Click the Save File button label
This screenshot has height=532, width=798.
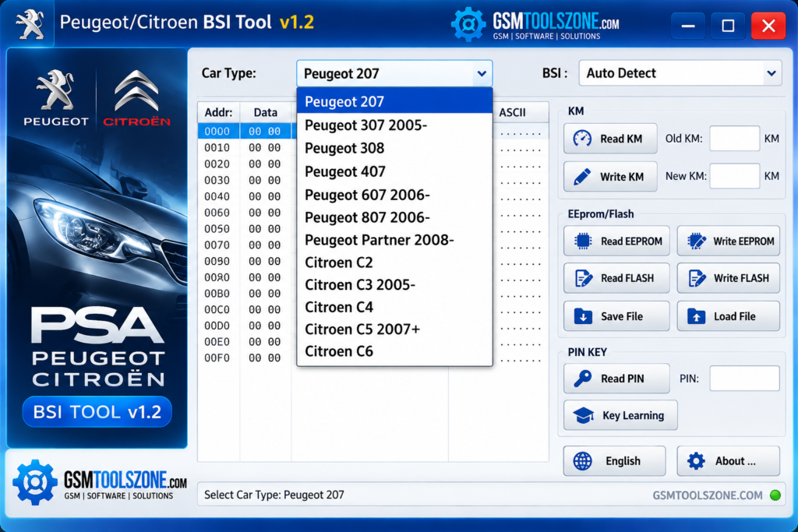621,316
